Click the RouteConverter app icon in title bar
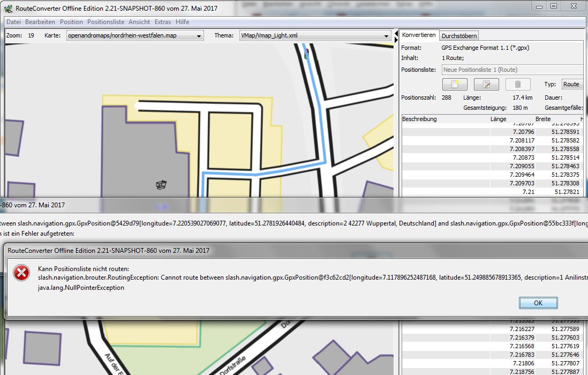Screen dimensions: 588x375 point(8,8)
